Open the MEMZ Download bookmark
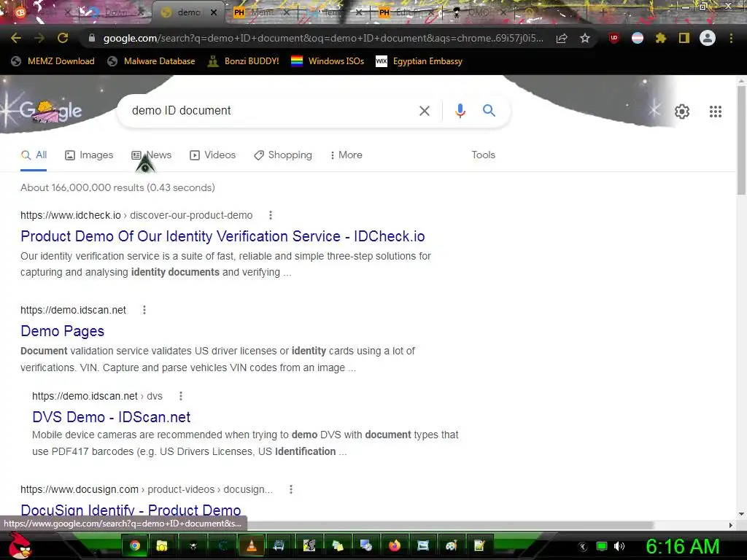This screenshot has height=560, width=747. 53,61
